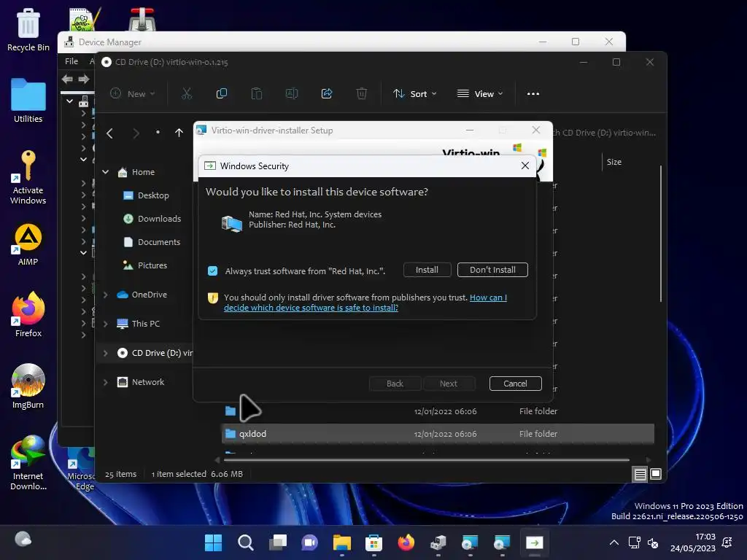Select Desktop in the Explorer navigation pane

[x=153, y=195]
